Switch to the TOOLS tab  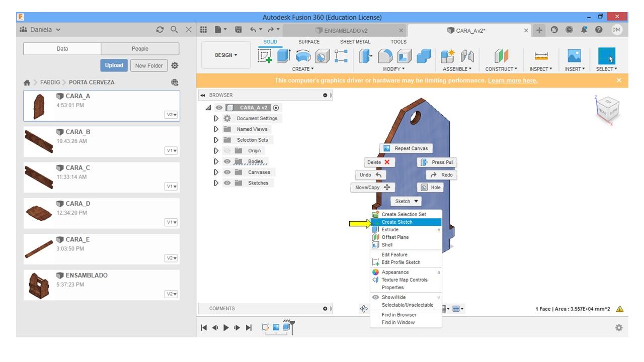398,42
